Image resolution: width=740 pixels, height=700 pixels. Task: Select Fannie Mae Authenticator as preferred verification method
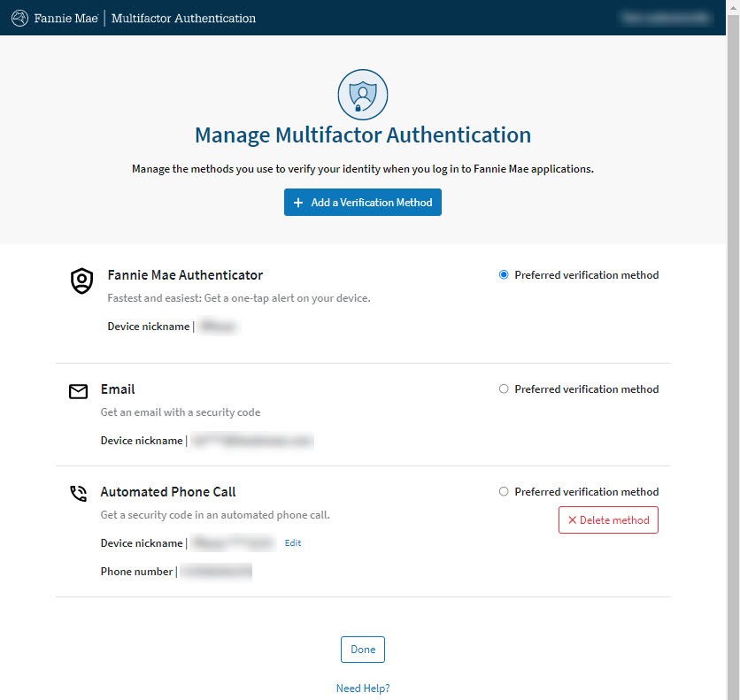click(504, 275)
